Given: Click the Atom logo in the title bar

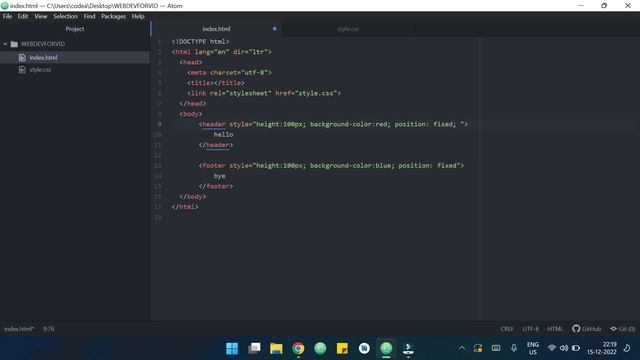Looking at the screenshot, I should [x=5, y=6].
